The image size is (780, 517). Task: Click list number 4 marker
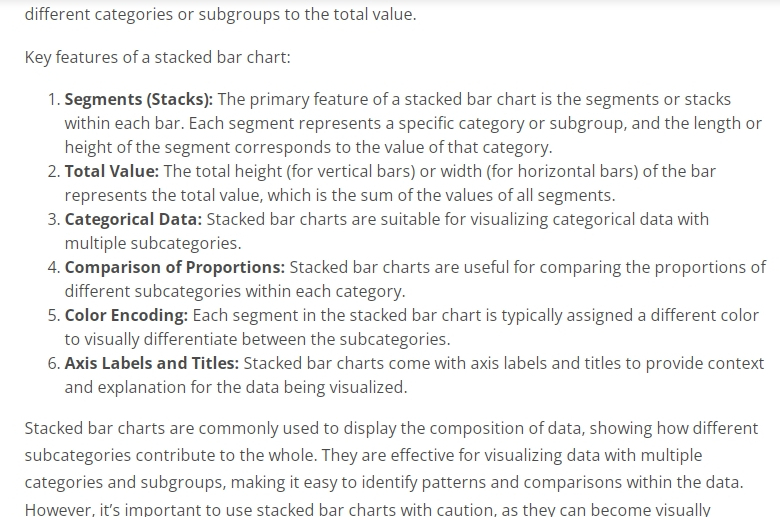[54, 267]
